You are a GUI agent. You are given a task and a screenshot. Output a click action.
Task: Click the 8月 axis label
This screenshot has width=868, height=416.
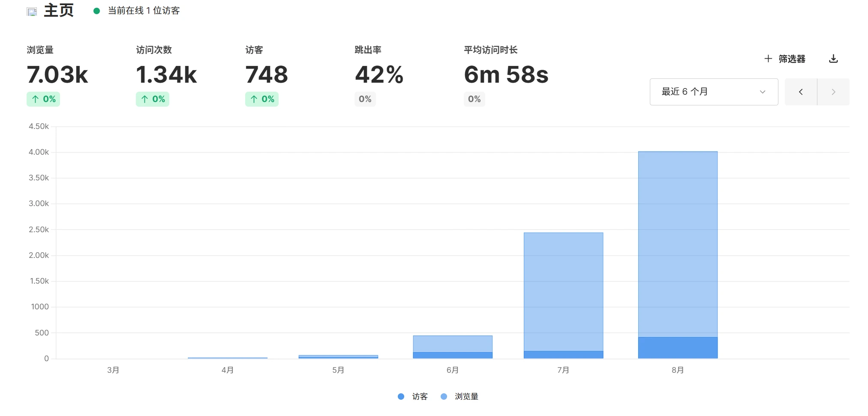tap(678, 370)
